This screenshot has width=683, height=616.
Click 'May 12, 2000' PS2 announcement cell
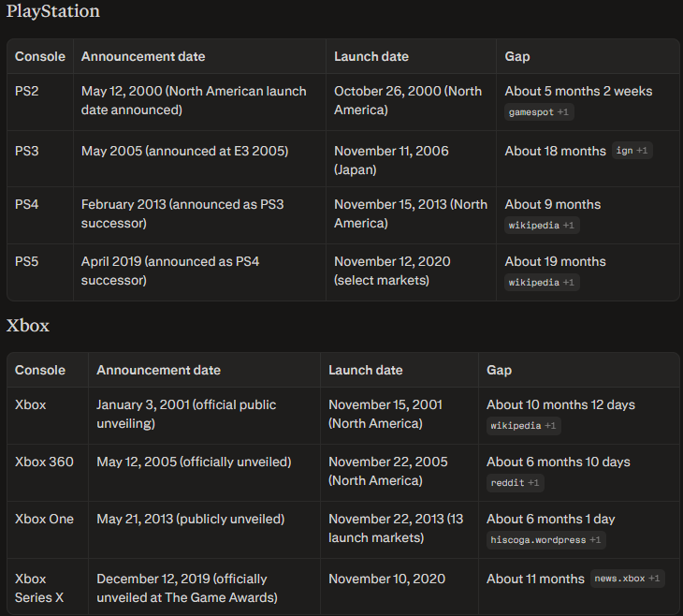point(199,102)
